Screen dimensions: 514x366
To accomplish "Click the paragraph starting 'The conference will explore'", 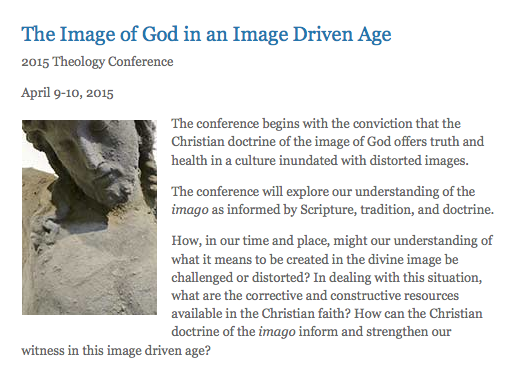I will pyautogui.click(x=333, y=201).
